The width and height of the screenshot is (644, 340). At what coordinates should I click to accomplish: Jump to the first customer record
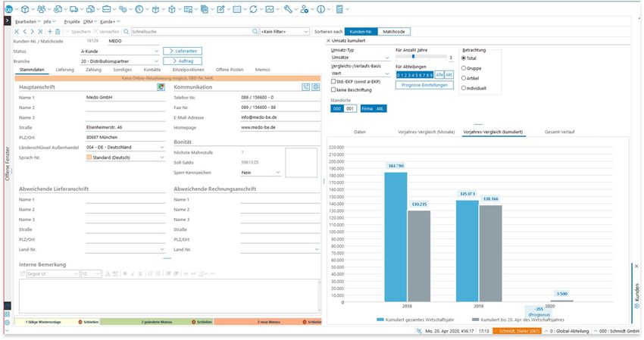[17, 32]
